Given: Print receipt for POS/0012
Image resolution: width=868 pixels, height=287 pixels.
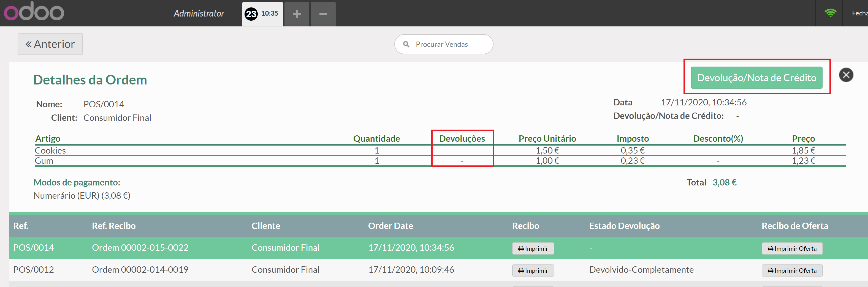Looking at the screenshot, I should point(533,270).
